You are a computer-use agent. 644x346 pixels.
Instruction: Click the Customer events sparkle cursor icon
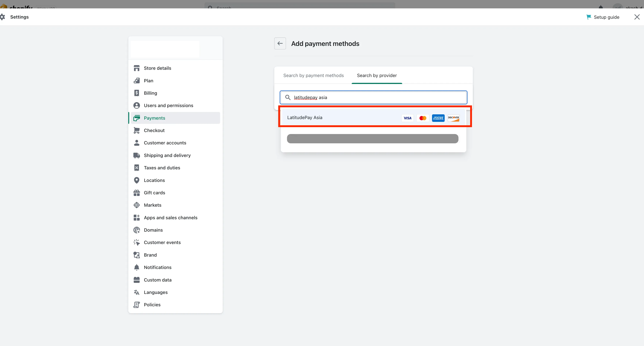pyautogui.click(x=136, y=242)
